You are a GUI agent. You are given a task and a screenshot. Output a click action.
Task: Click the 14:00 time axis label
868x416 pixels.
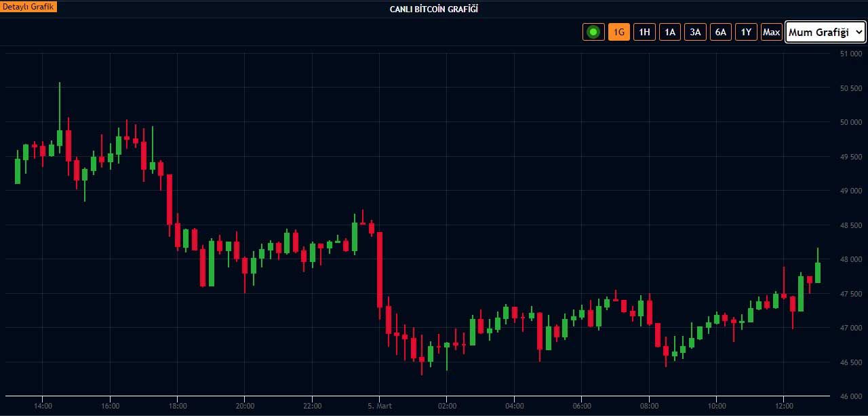[42, 406]
